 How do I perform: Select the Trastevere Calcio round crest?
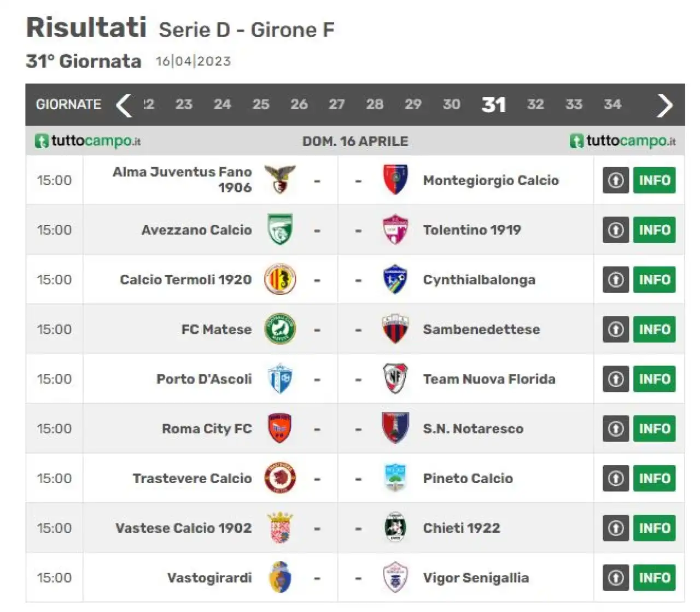coord(280,478)
